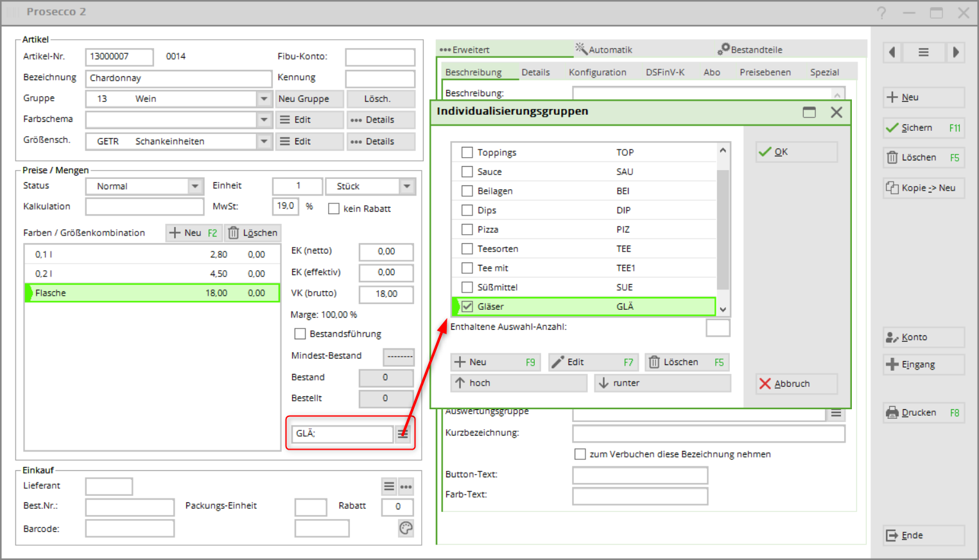Viewport: 979px width, 560px height.
Task: Go to next article with right arrow
Action: click(x=955, y=53)
